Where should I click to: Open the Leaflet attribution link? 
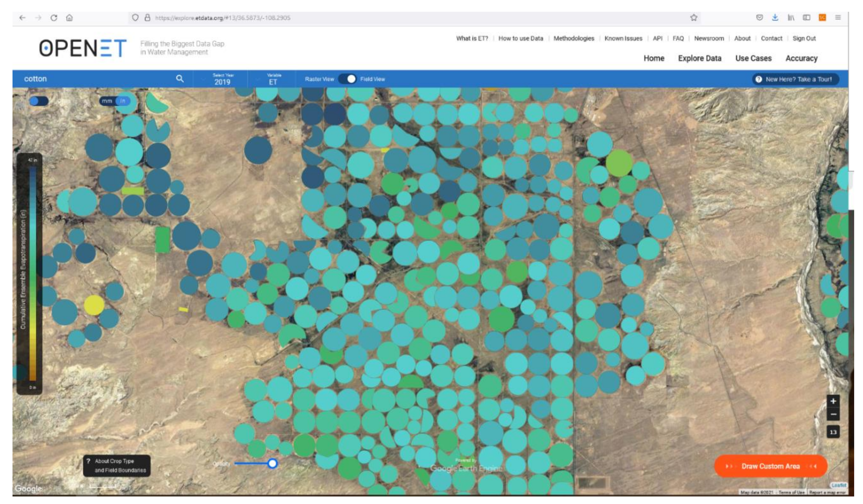coord(839,485)
